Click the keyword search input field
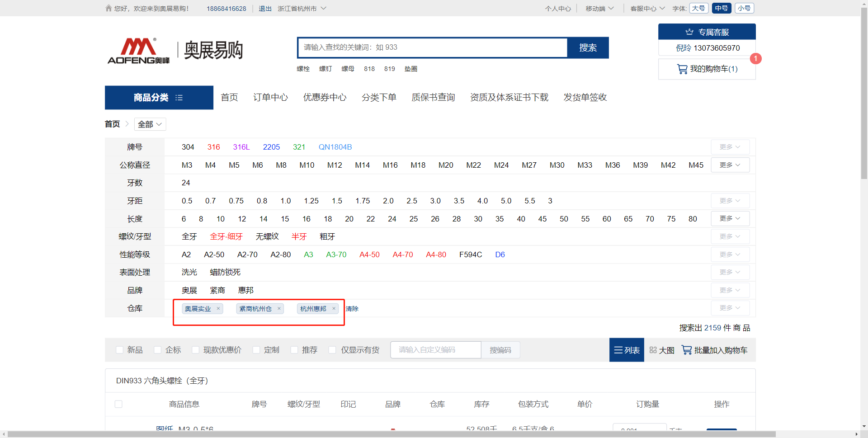 pyautogui.click(x=432, y=47)
